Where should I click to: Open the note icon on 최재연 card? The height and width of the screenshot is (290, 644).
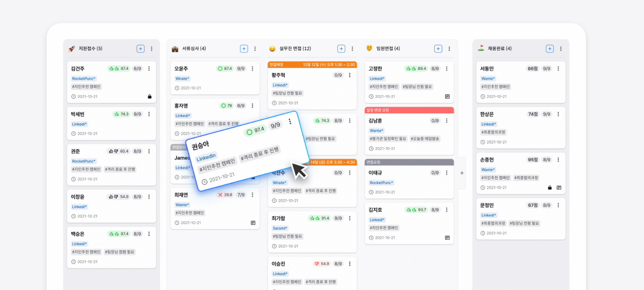point(253,223)
